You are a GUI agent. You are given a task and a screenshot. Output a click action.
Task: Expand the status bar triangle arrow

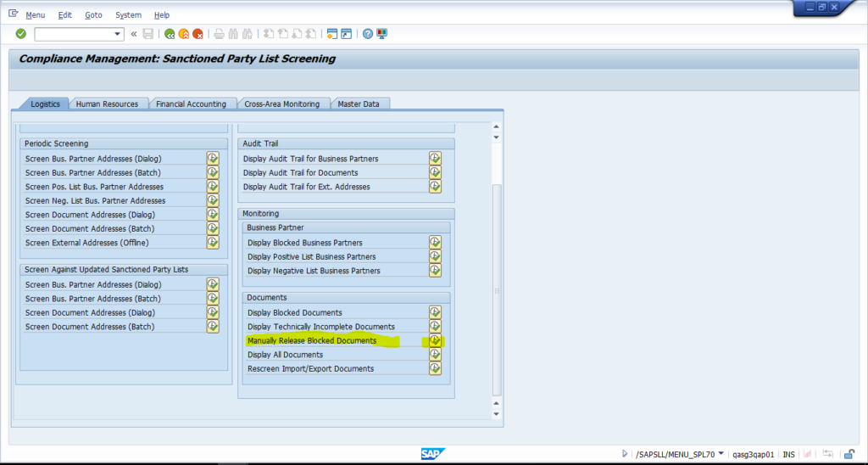pos(625,454)
